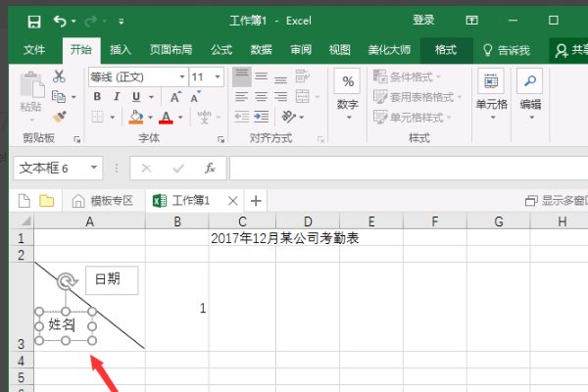
Task: Open 条件格式 conditional formatting
Action: (x=407, y=76)
